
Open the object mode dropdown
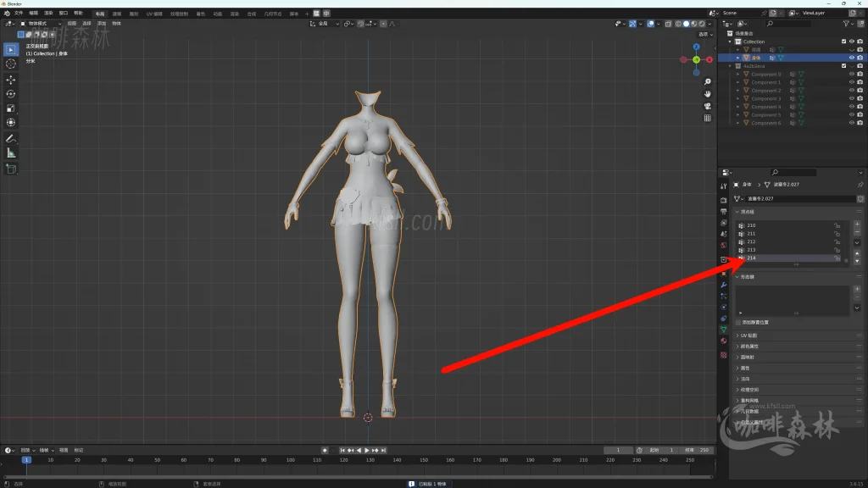pyautogui.click(x=41, y=24)
